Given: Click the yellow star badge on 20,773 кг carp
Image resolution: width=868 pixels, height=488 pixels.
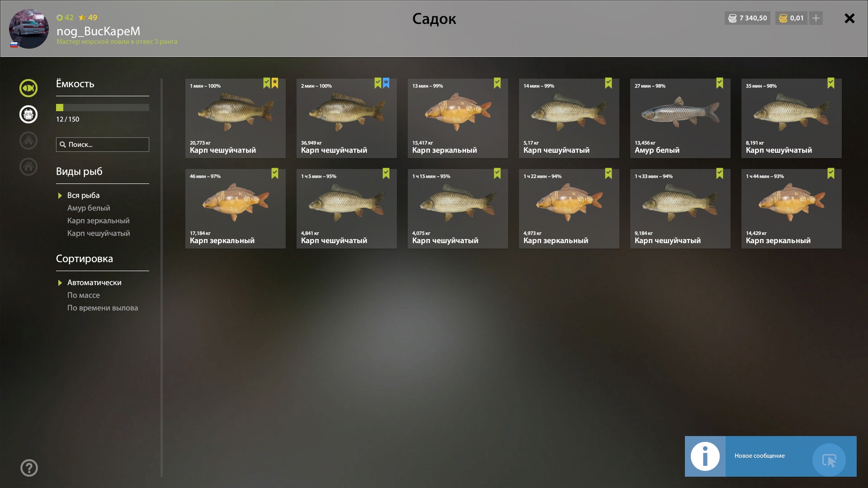Looking at the screenshot, I should (x=275, y=83).
